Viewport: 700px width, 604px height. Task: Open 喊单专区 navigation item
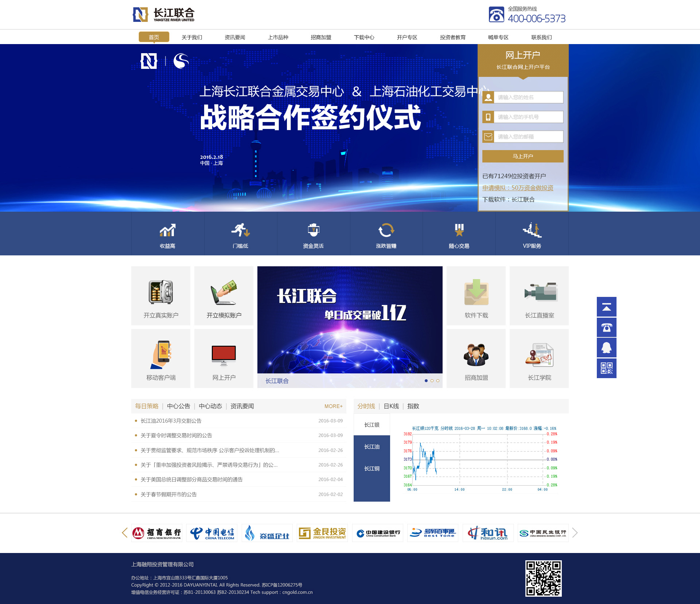coord(498,37)
